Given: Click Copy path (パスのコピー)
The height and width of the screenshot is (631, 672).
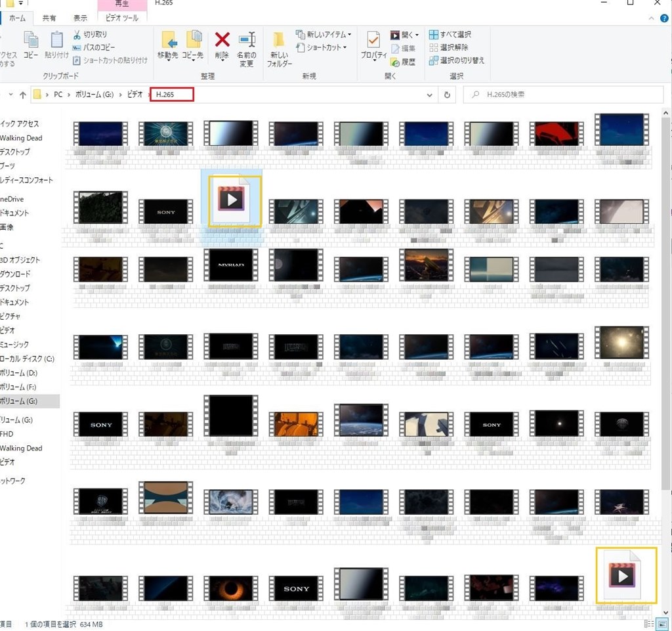Looking at the screenshot, I should pos(94,47).
